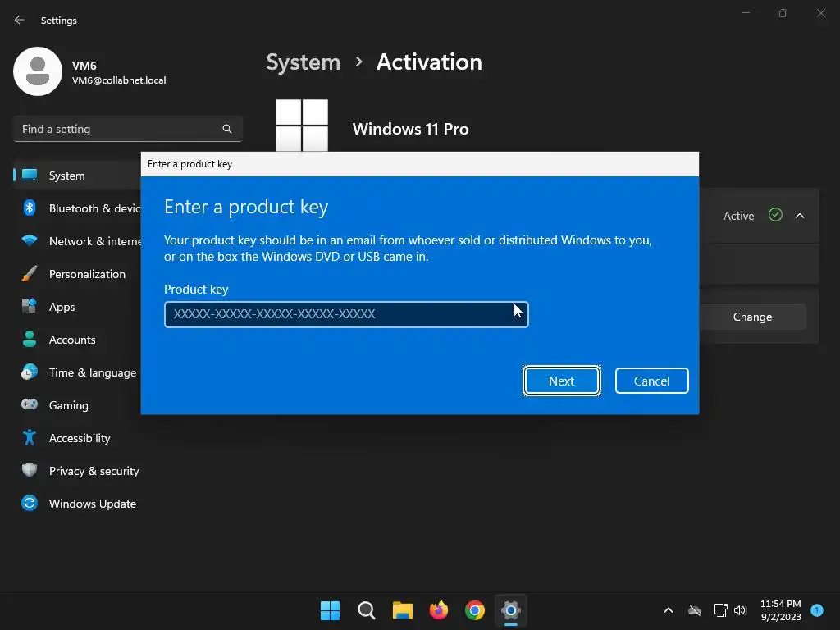Click the Personalization paintbrush icon
Screen dimensions: 840x630
click(30, 273)
